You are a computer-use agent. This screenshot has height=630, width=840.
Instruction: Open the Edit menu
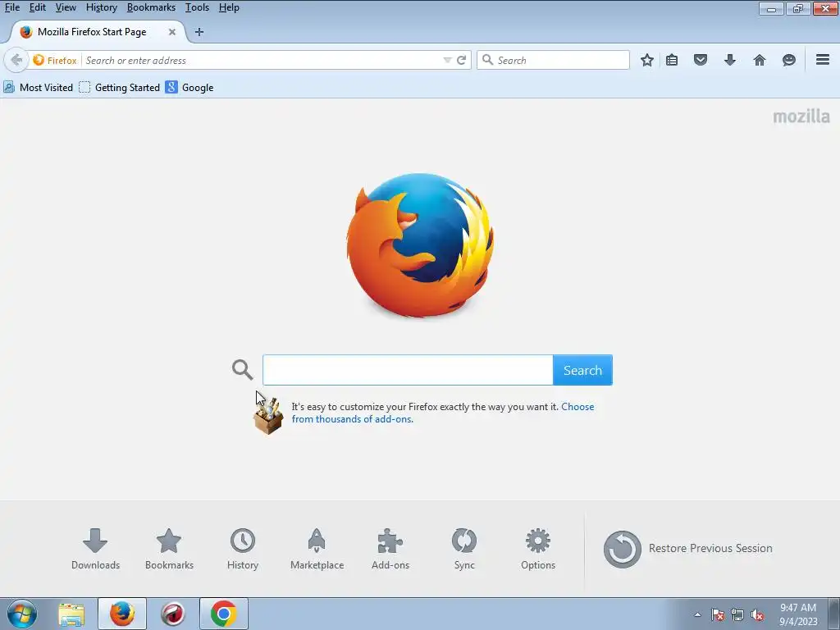click(38, 7)
